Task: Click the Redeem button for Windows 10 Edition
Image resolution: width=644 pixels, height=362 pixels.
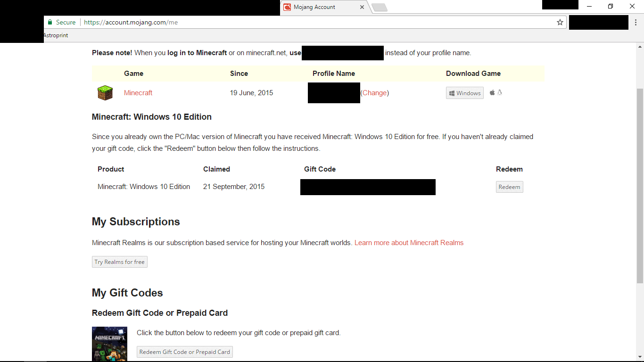Action: (x=510, y=187)
